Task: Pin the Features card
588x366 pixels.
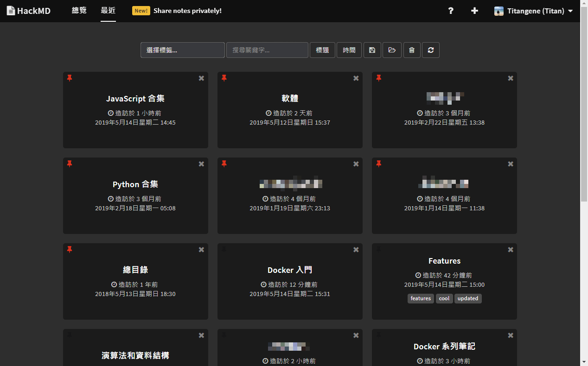Action: pos(378,250)
